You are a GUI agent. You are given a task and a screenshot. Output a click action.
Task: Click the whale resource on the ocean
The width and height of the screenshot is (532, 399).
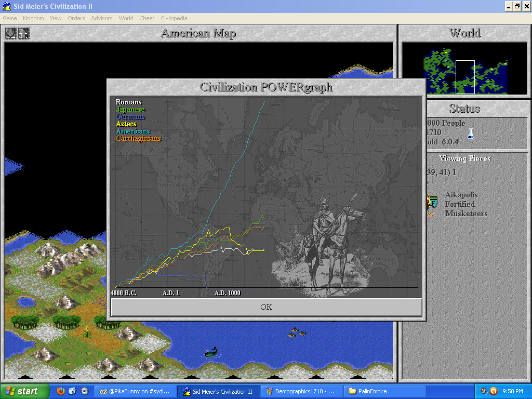(x=211, y=352)
